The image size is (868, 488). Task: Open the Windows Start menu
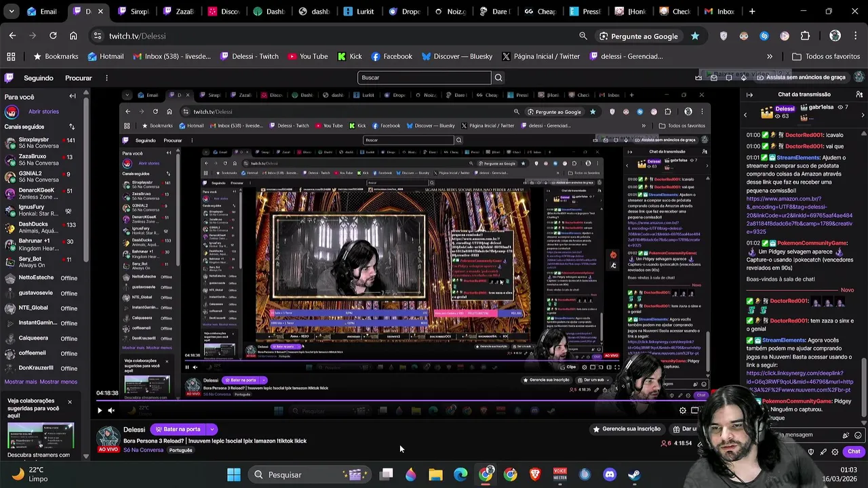pos(234,474)
